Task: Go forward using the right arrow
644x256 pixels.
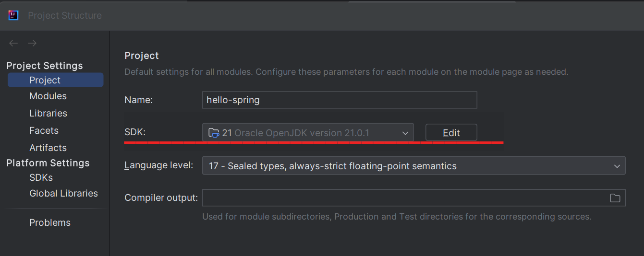Action: click(x=32, y=43)
